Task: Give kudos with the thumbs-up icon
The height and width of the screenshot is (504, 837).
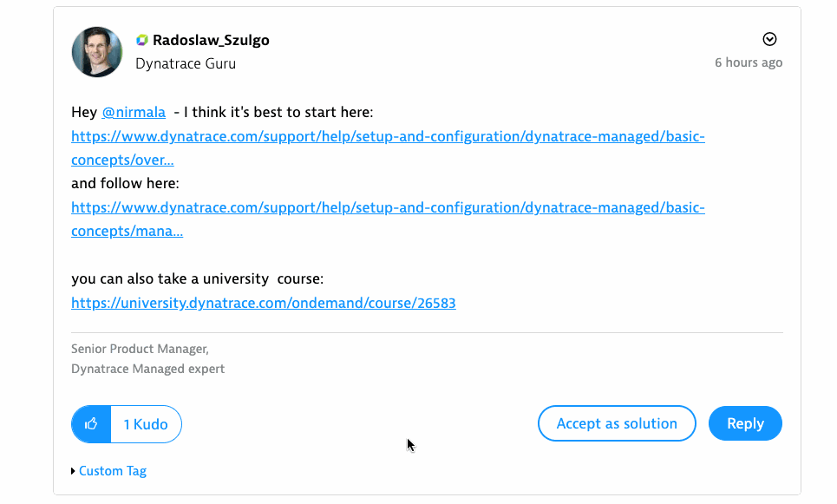Action: point(91,424)
